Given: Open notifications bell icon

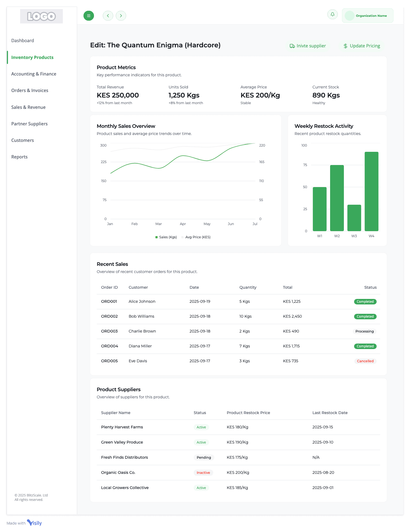Looking at the screenshot, I should pyautogui.click(x=333, y=14).
